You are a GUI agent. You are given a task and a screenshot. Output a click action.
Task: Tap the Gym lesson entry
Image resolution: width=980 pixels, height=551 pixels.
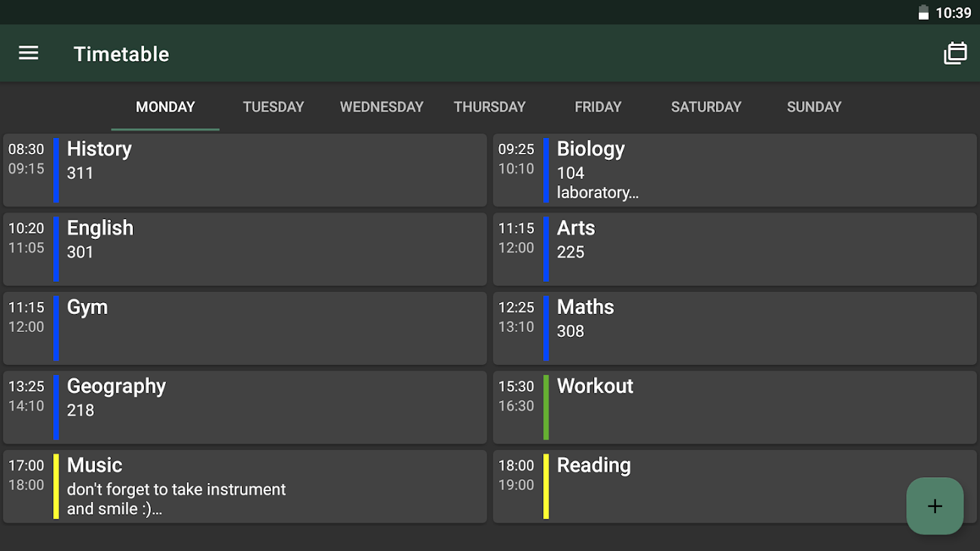pos(245,329)
